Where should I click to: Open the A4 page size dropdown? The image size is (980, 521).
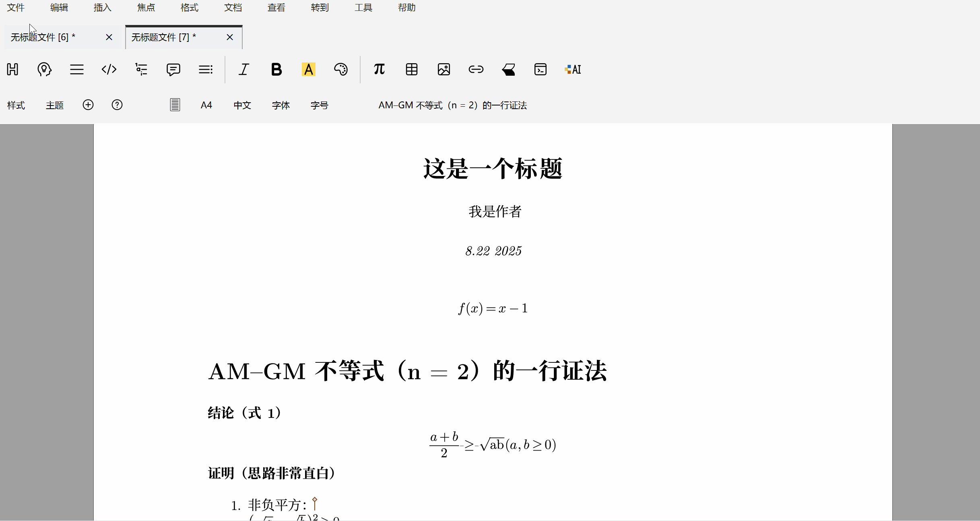coord(206,105)
